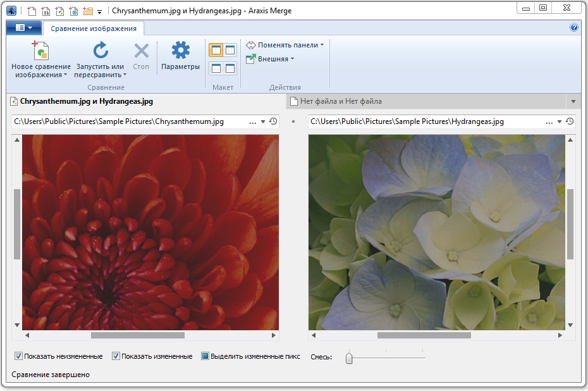
Task: Create new folder comparison from quick access toolbar
Action: [88, 11]
